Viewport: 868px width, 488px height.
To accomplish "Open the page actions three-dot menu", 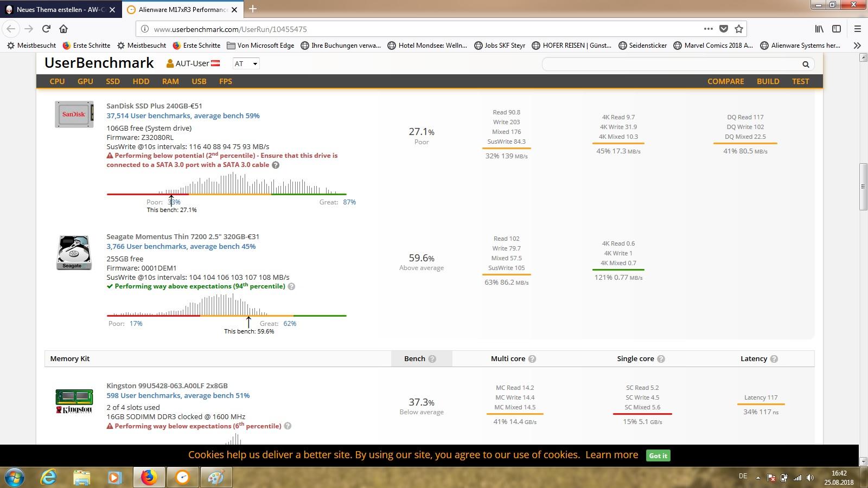I will 709,29.
